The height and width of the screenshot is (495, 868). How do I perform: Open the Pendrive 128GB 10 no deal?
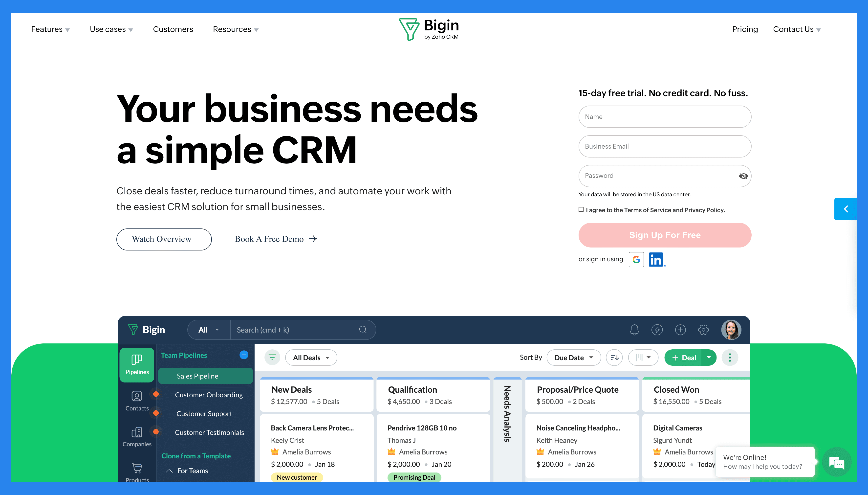[x=433, y=448]
